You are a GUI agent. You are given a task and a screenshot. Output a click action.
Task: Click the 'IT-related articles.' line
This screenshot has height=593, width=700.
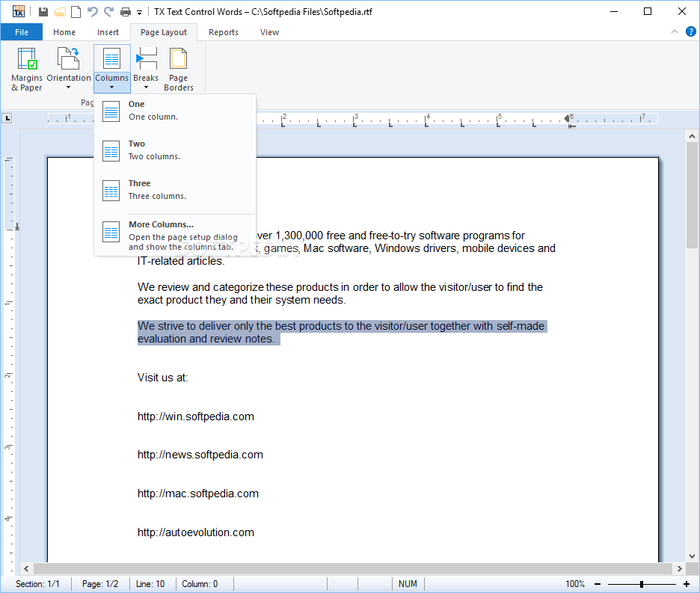point(181,261)
